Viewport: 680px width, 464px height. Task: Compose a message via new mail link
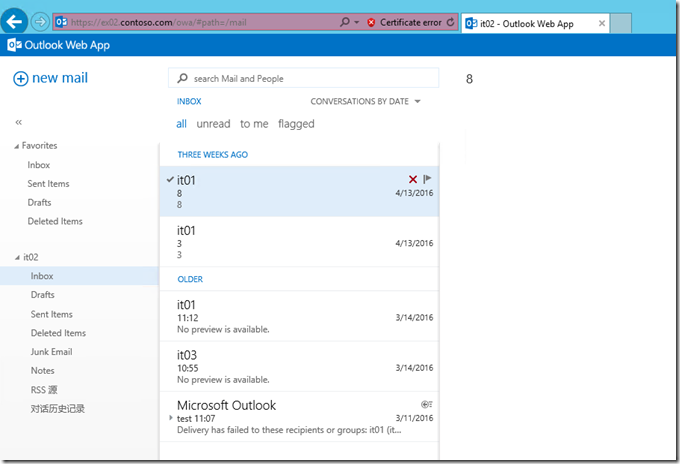60,78
